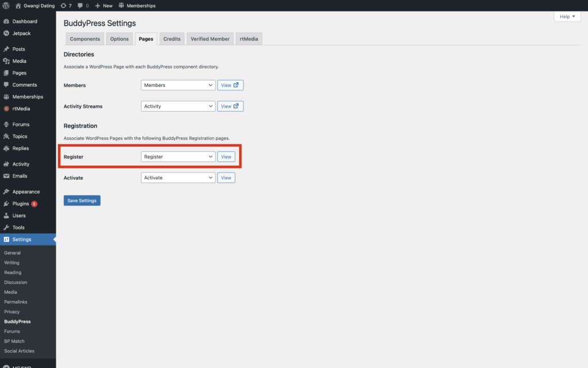Expand the Help panel
The width and height of the screenshot is (588, 368).
pyautogui.click(x=567, y=17)
